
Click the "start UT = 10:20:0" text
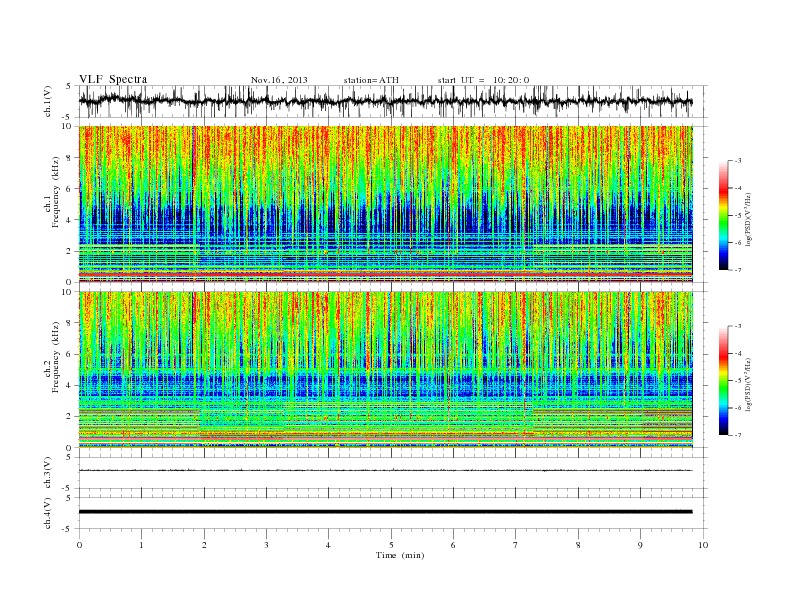483,80
